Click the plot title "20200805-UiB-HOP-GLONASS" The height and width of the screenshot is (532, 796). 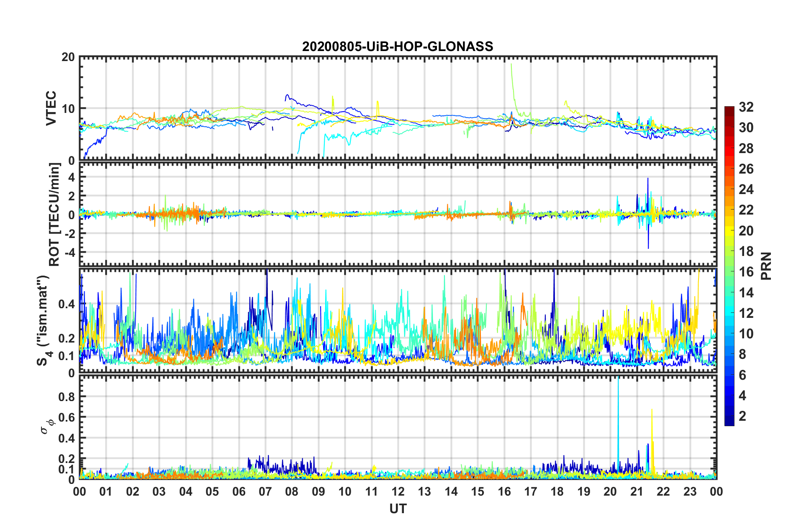click(x=398, y=46)
